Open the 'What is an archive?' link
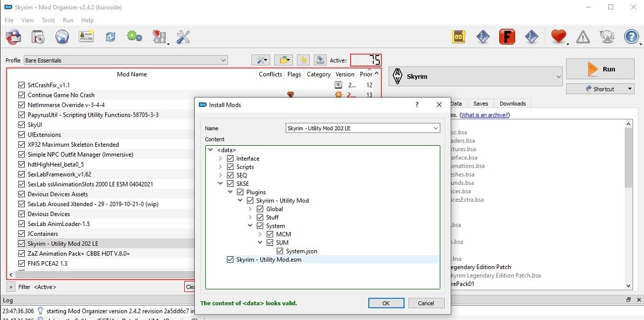This screenshot has width=644, height=320. 484,115
